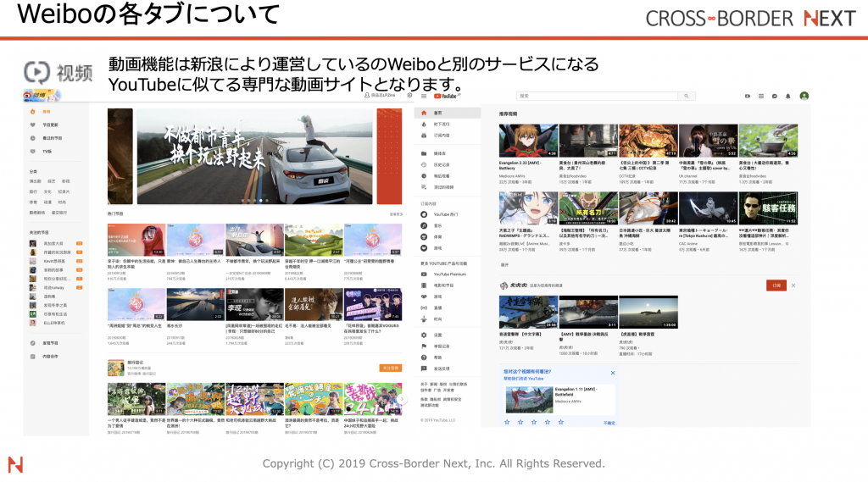Screen dimensions: 868x482
Task: Open the YouTube apps grid icon
Action: click(761, 96)
